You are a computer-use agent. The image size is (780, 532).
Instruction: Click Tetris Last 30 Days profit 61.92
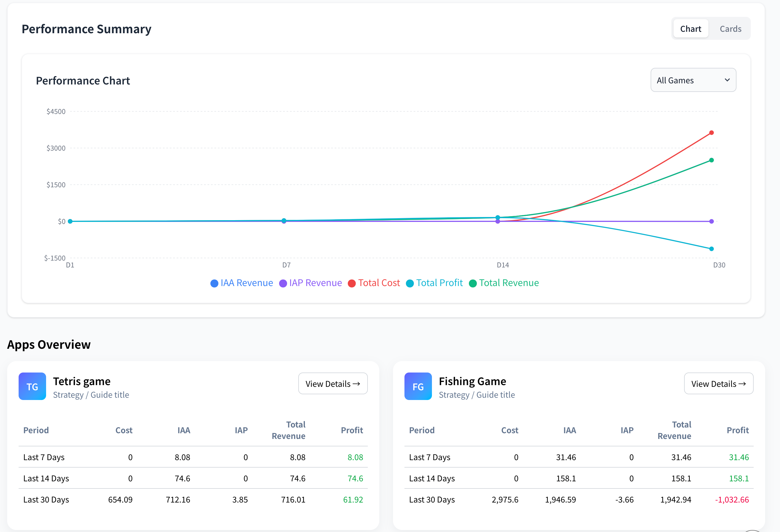pos(353,499)
